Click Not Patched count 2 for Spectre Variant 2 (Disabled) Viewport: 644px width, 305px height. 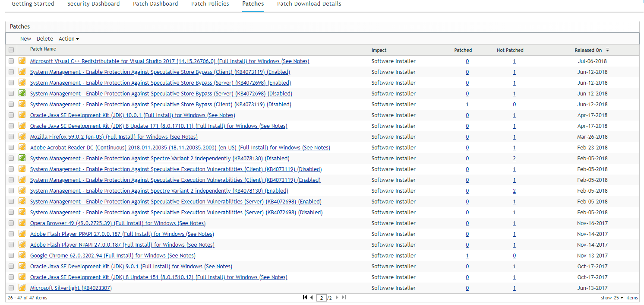tap(514, 159)
